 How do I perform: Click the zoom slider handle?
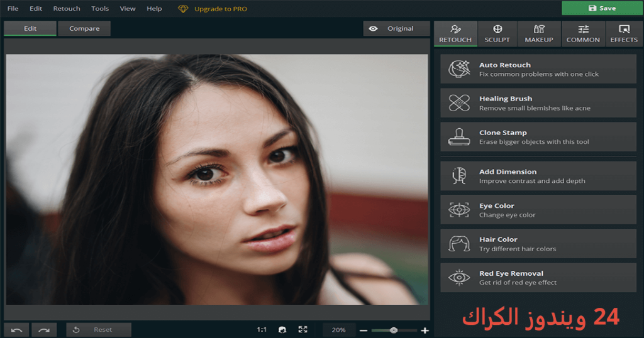(x=394, y=330)
